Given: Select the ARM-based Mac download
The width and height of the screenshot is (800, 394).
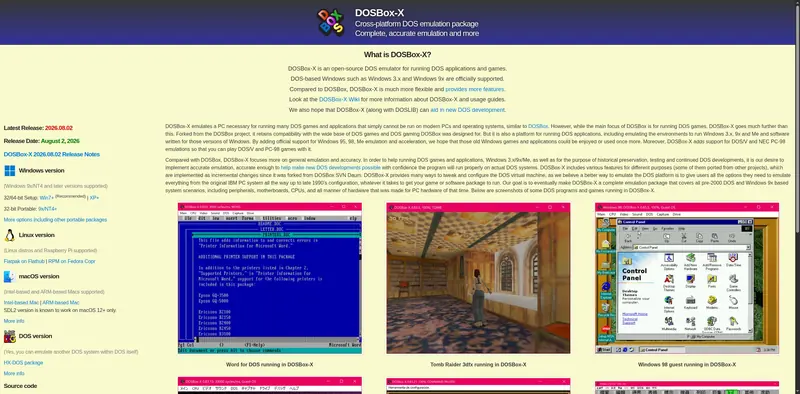Looking at the screenshot, I should click(61, 303).
